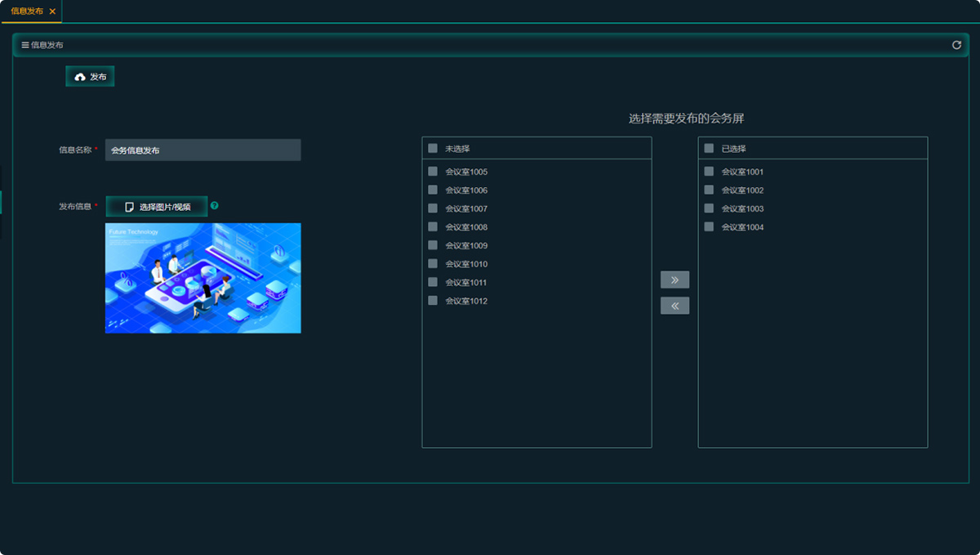Check the 会议室1005 checkbox

pyautogui.click(x=433, y=172)
